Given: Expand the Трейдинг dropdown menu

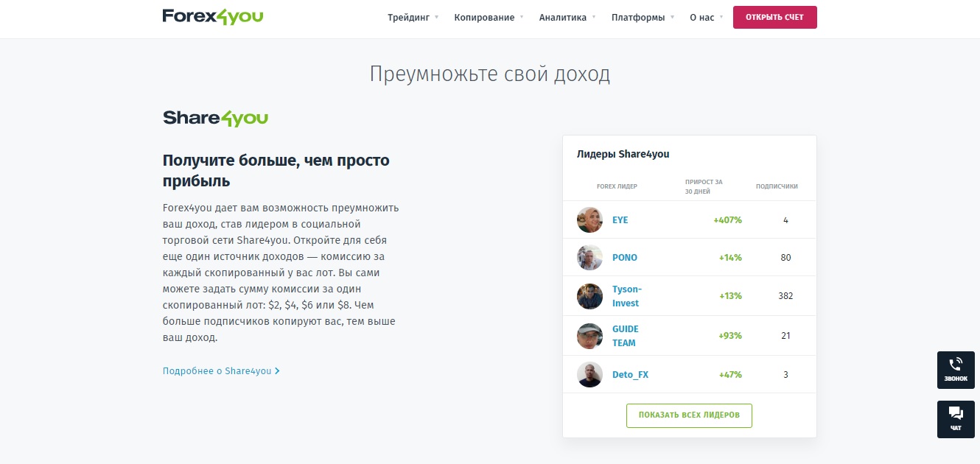Looking at the screenshot, I should point(407,17).
